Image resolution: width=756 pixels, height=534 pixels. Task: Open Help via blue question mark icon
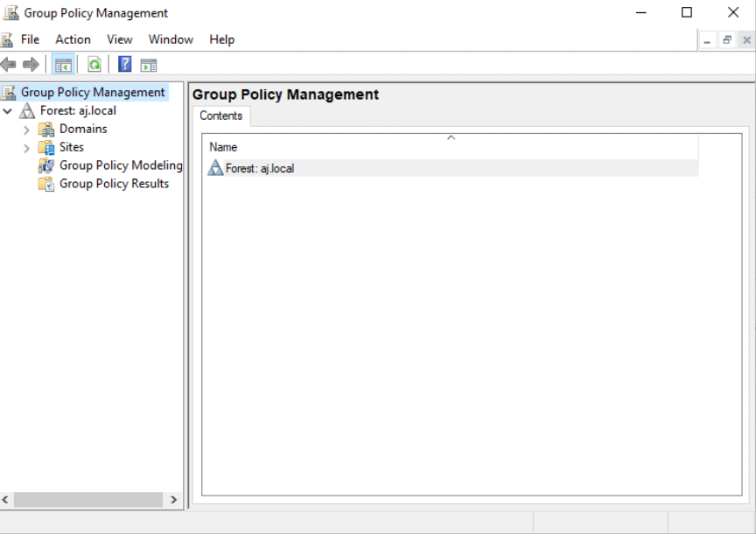[x=125, y=65]
